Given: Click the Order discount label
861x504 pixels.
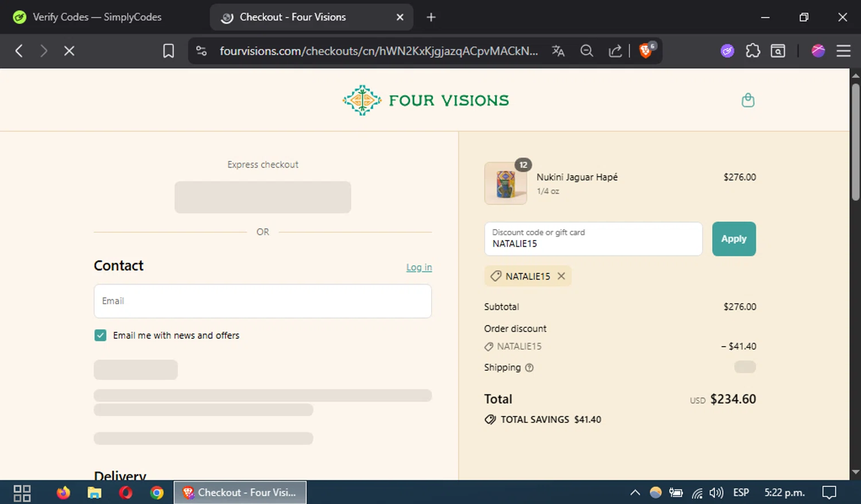Looking at the screenshot, I should click(x=515, y=328).
